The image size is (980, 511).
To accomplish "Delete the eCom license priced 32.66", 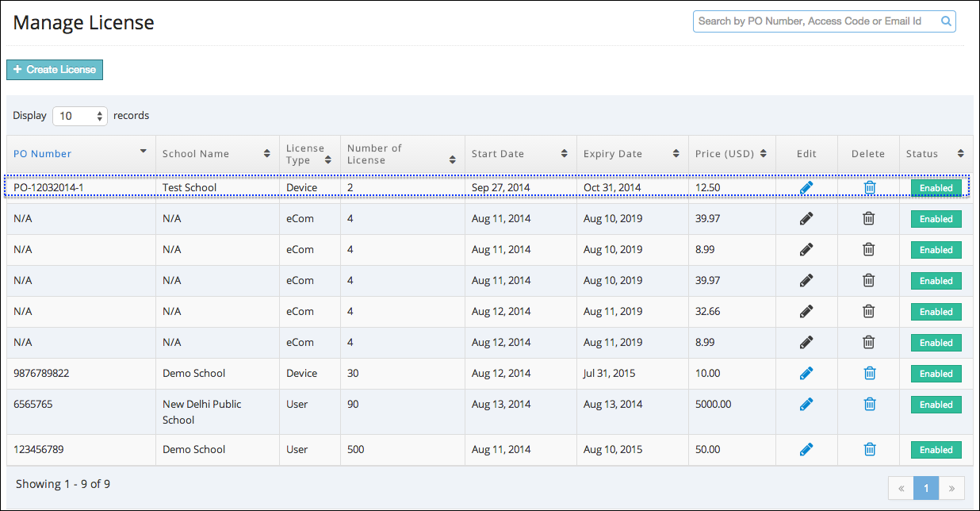I will pyautogui.click(x=869, y=311).
